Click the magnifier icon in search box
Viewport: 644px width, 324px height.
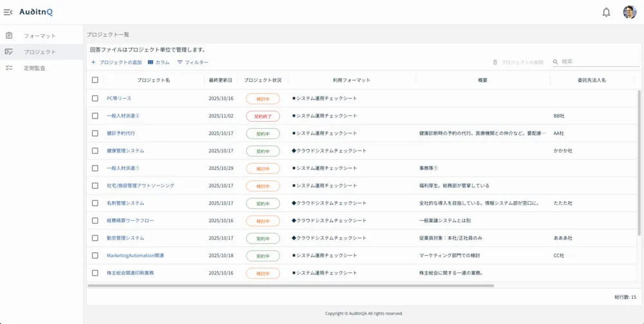click(x=556, y=62)
